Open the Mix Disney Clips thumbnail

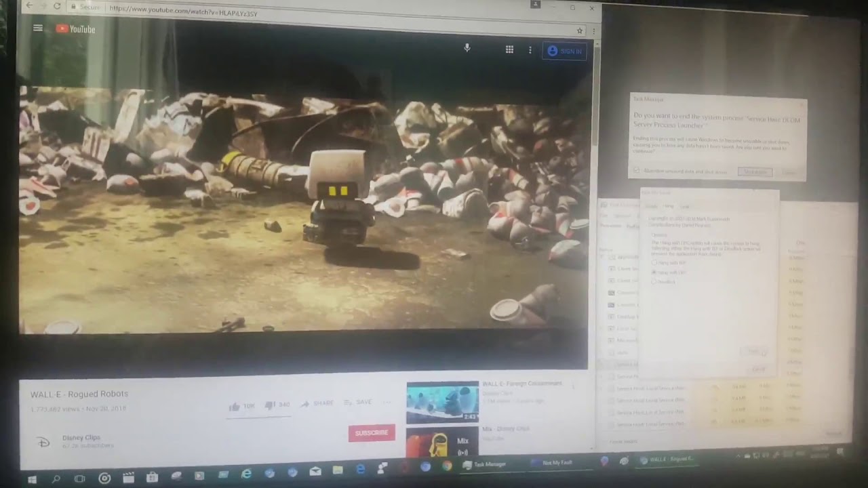pyautogui.click(x=442, y=441)
